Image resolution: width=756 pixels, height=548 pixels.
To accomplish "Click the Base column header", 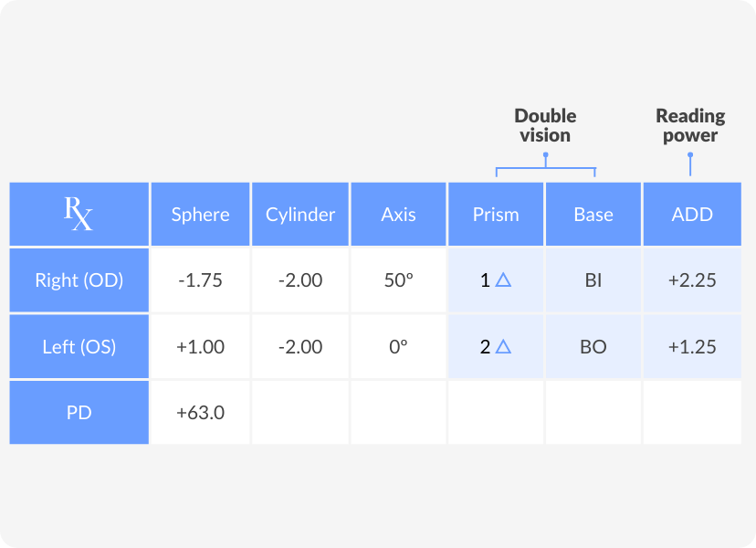I will coord(593,215).
